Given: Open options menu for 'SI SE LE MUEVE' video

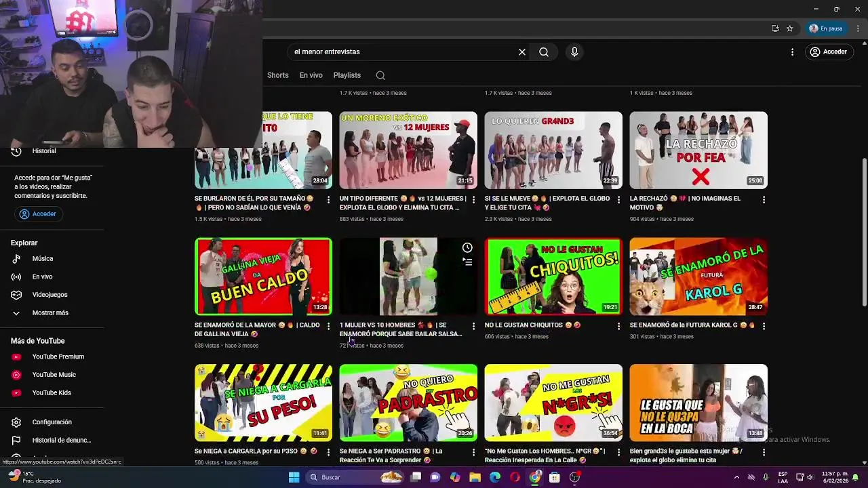Looking at the screenshot, I should pos(618,200).
